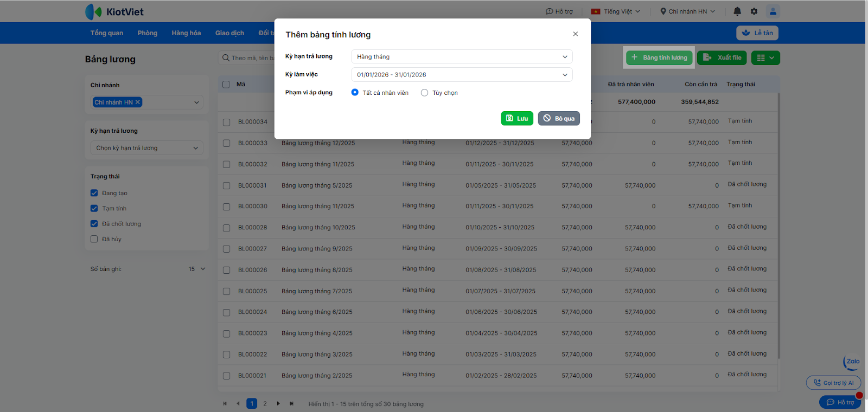Click Bảng lương tháng 12/2025 row name

pyautogui.click(x=318, y=143)
